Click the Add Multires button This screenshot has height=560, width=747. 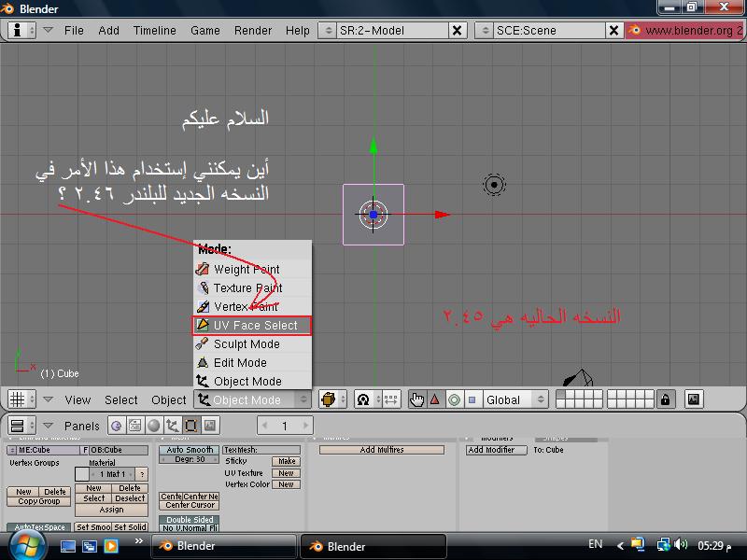coord(382,450)
